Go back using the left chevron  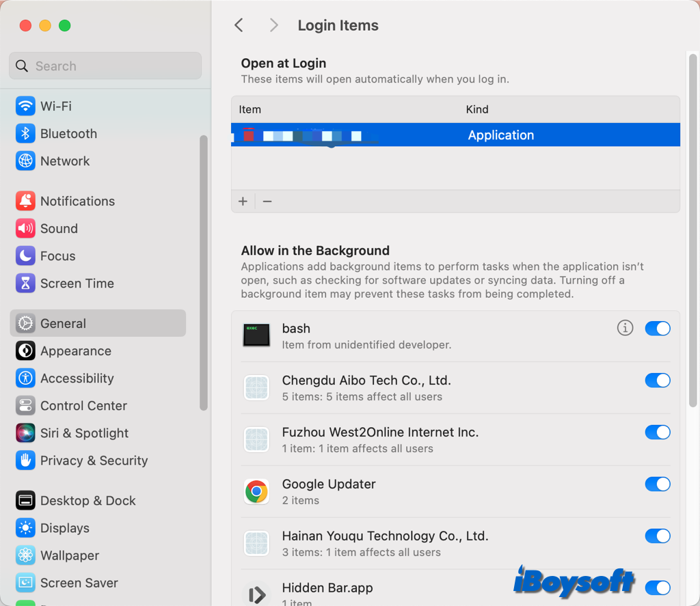coord(239,25)
